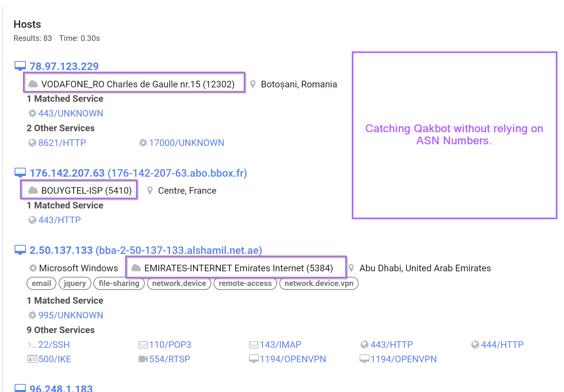Open 110/POP3 service link
Image resolution: width=564 pixels, height=392 pixels.
point(170,345)
